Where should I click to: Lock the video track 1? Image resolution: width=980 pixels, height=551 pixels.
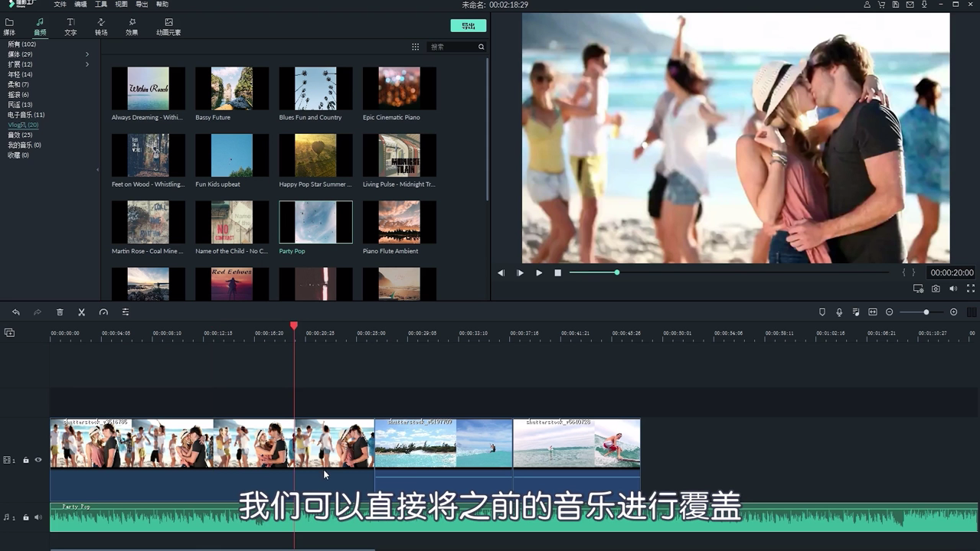[26, 460]
